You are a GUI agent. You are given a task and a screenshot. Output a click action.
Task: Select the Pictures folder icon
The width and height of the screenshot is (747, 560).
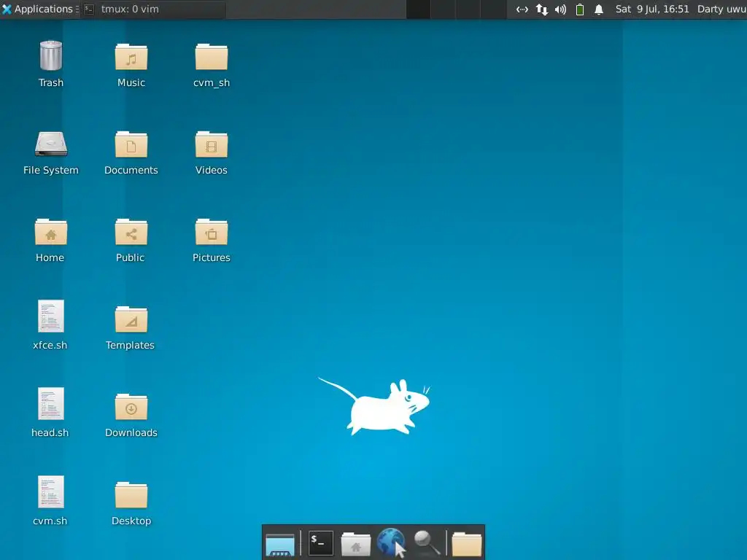(211, 233)
